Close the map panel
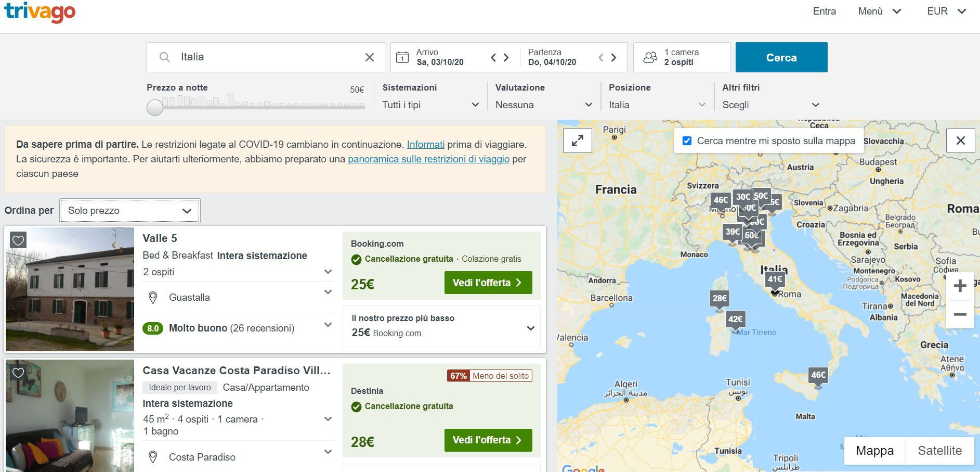Image resolution: width=980 pixels, height=472 pixels. coord(961,141)
